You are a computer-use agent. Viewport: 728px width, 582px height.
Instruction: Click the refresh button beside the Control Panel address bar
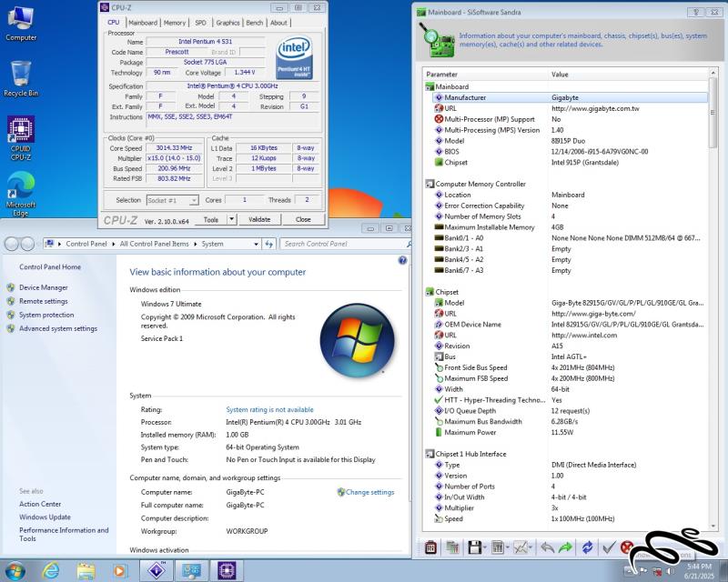(268, 244)
